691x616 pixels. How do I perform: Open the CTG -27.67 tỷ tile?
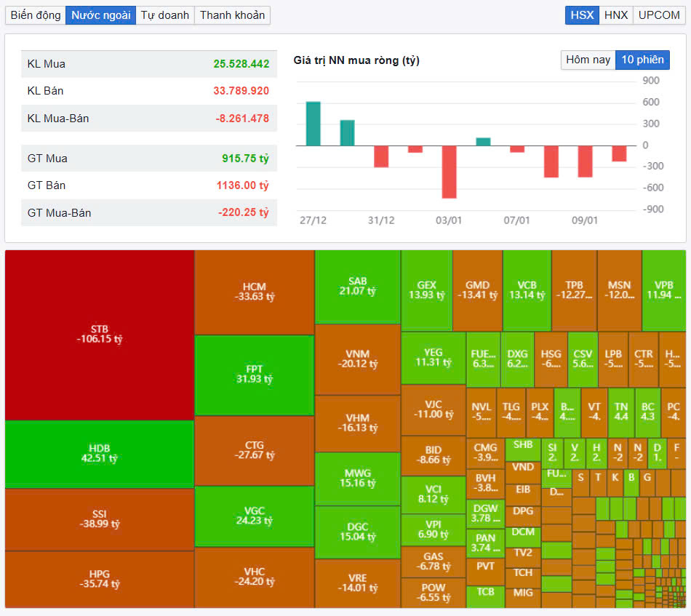tap(255, 451)
